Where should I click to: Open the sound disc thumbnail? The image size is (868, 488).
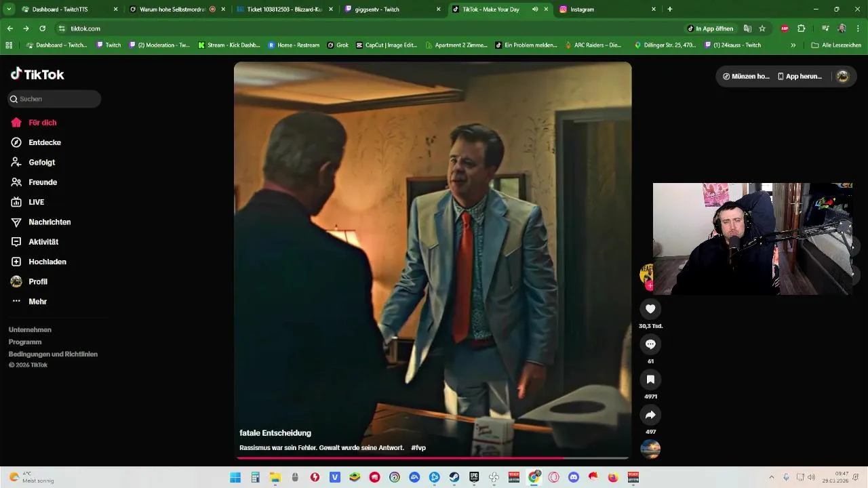point(650,449)
